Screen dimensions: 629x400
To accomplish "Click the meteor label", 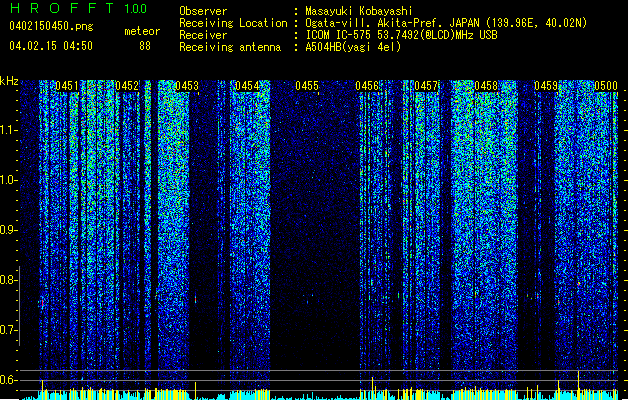I will point(142,31).
